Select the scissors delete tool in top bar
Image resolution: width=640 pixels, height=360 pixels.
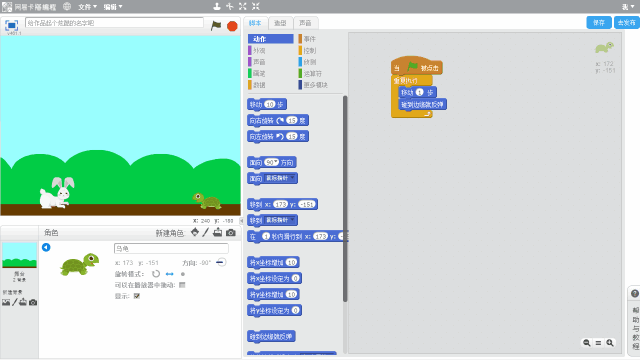230,6
